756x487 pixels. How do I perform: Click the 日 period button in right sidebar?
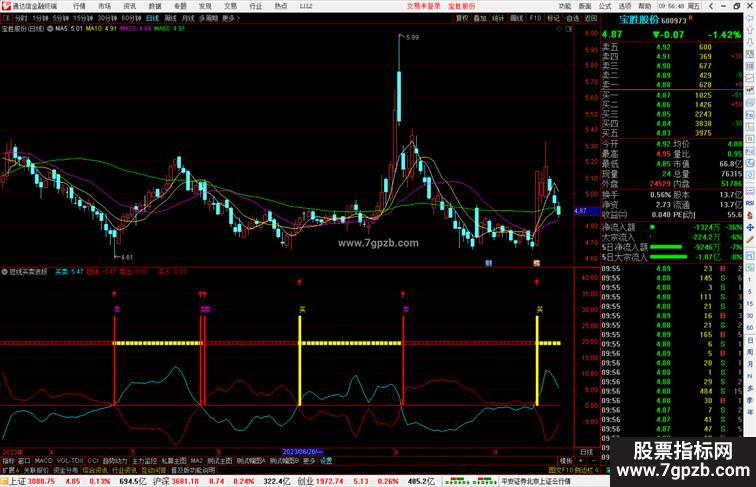(x=750, y=340)
